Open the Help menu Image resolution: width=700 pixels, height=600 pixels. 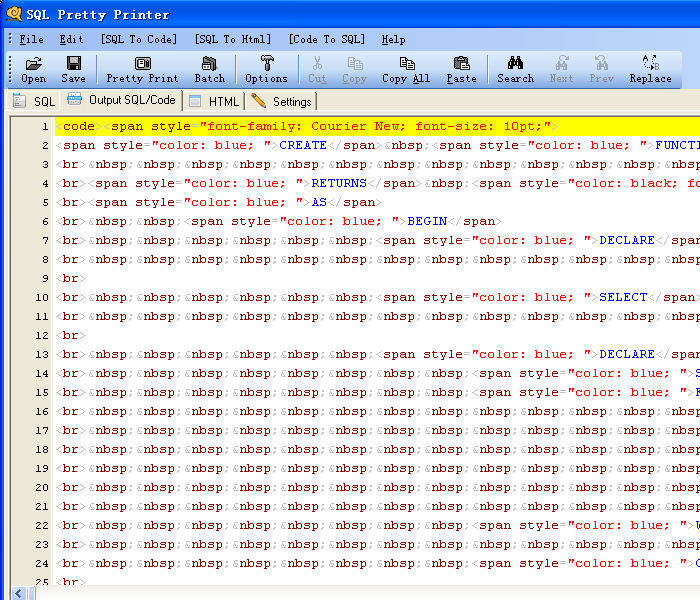[393, 39]
